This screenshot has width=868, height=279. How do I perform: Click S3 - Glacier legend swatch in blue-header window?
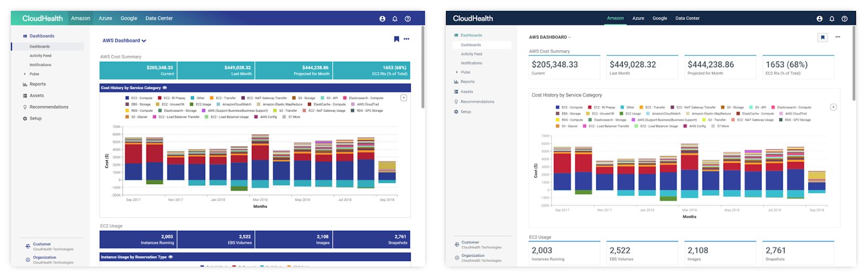point(127,117)
